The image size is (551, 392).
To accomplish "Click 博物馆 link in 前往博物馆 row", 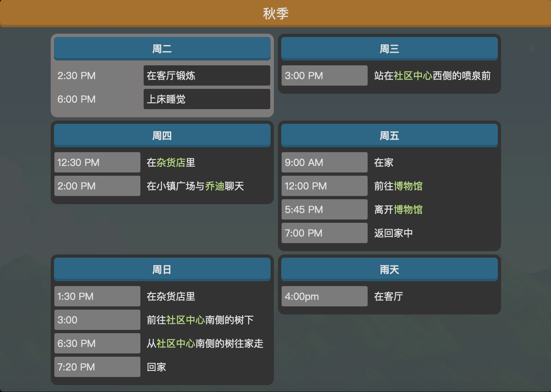I will [x=408, y=186].
